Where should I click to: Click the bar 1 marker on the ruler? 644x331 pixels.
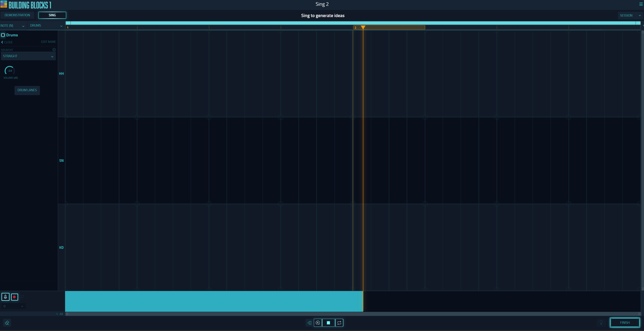68,28
